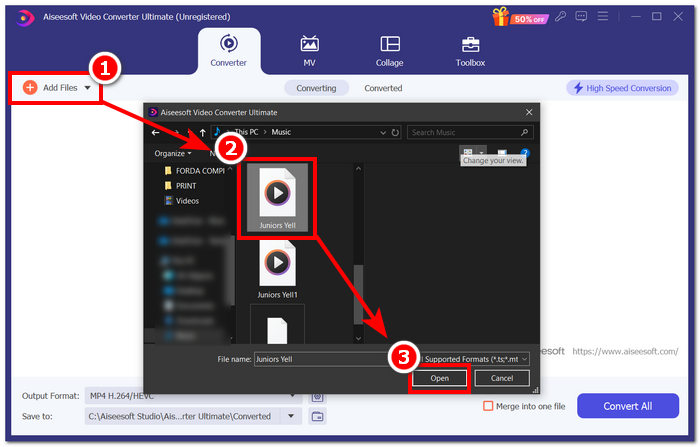
Task: Click the refresh icon in file dialog address bar
Action: click(397, 132)
